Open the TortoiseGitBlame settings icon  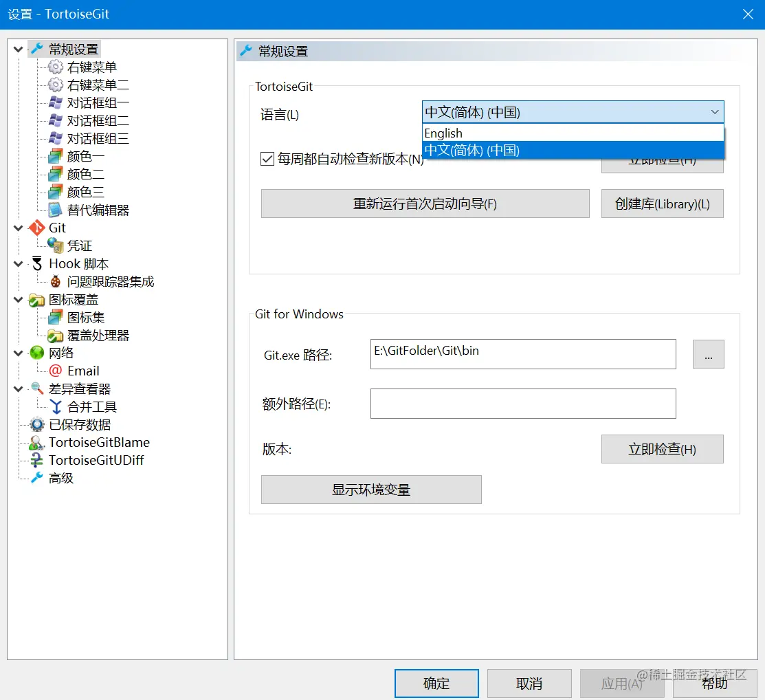coord(36,442)
